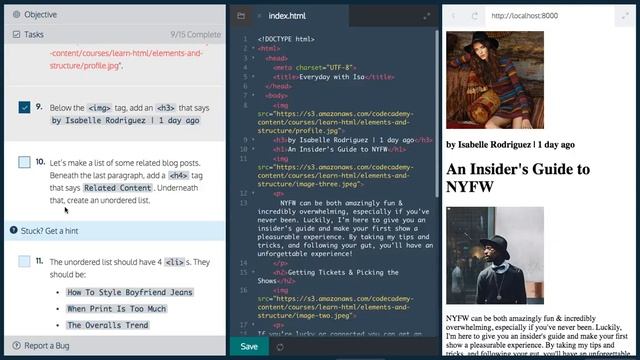The image size is (640, 360).
Task: Click the question icon next to Report a Bug
Action: click(16, 345)
